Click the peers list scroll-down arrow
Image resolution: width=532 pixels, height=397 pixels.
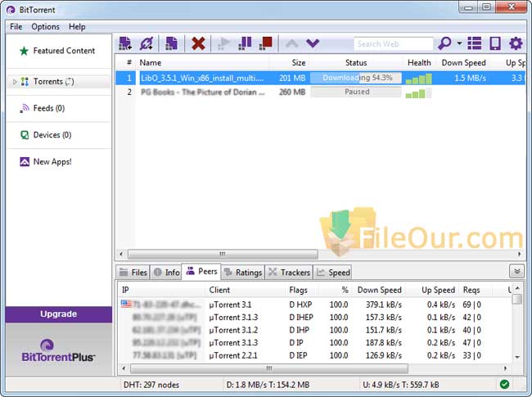(517, 357)
